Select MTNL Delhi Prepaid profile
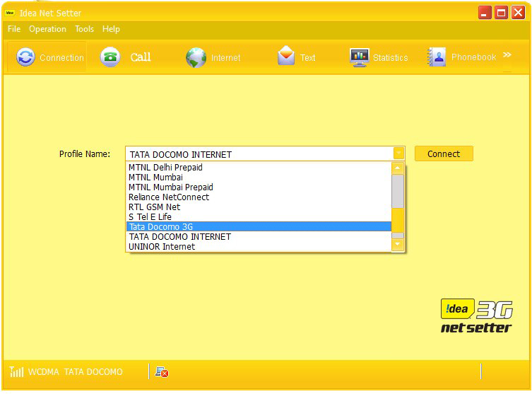The height and width of the screenshot is (394, 532). click(259, 168)
